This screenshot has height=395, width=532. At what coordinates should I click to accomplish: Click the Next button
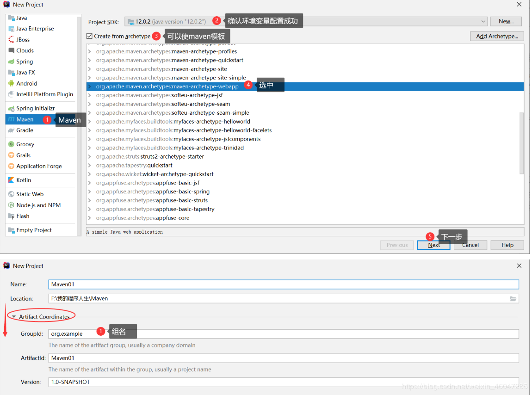(x=433, y=245)
